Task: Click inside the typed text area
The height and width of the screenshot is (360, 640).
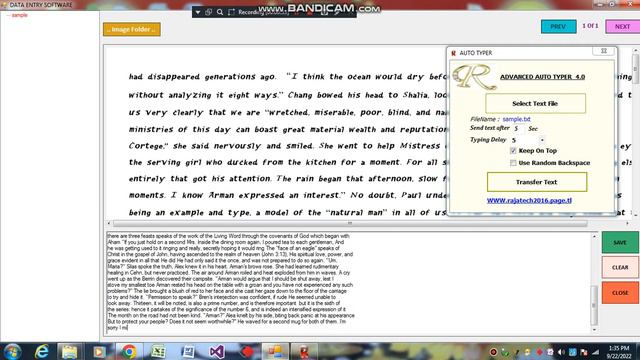Action: [349, 282]
